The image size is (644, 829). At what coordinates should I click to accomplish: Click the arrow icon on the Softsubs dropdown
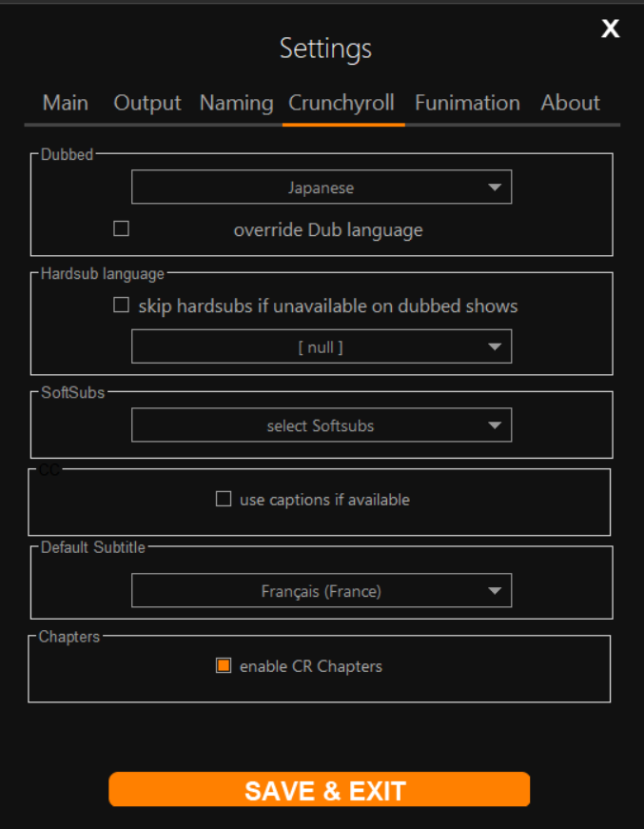pos(495,424)
